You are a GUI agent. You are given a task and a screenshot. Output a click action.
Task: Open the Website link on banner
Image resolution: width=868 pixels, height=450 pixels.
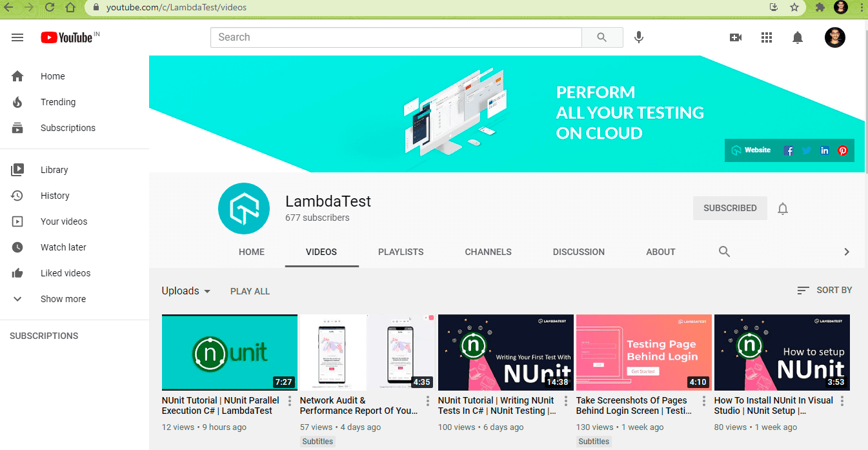751,150
